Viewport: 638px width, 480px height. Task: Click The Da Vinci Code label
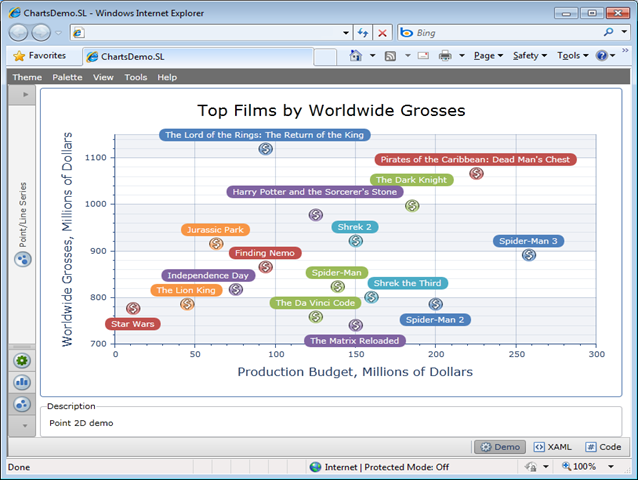pyautogui.click(x=315, y=303)
